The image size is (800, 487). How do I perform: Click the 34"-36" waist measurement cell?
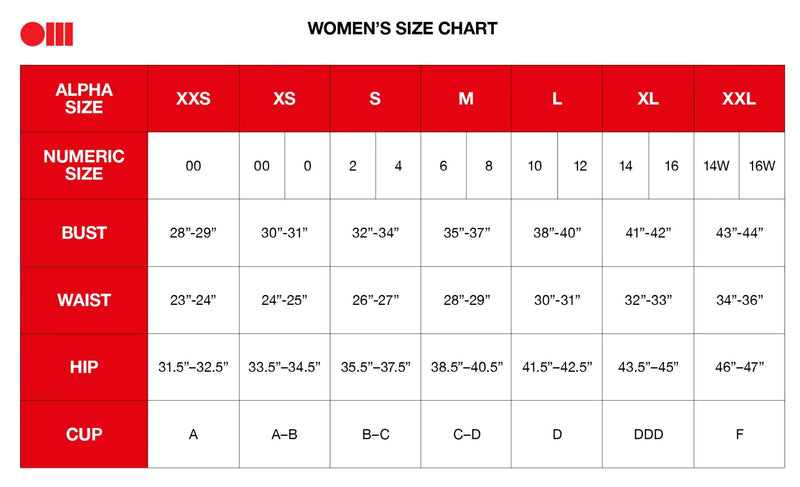(739, 300)
